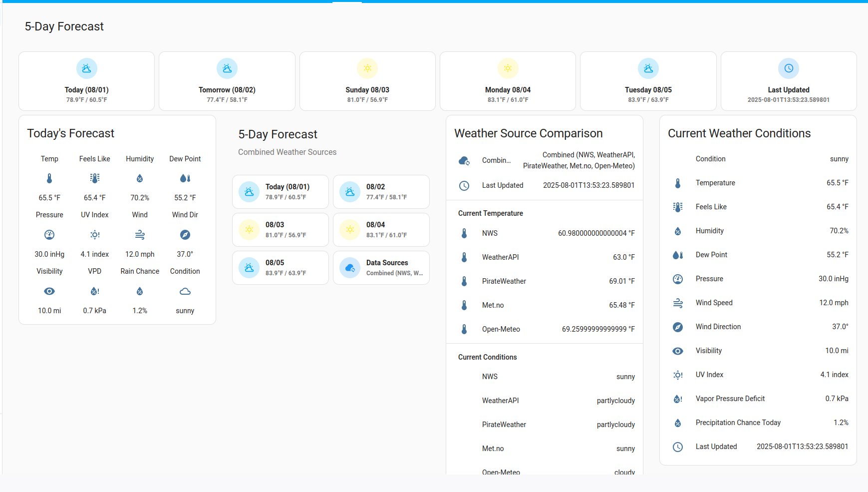The height and width of the screenshot is (492, 868).
Task: Select the Today (08/01) combined forecast tile
Action: tap(281, 192)
